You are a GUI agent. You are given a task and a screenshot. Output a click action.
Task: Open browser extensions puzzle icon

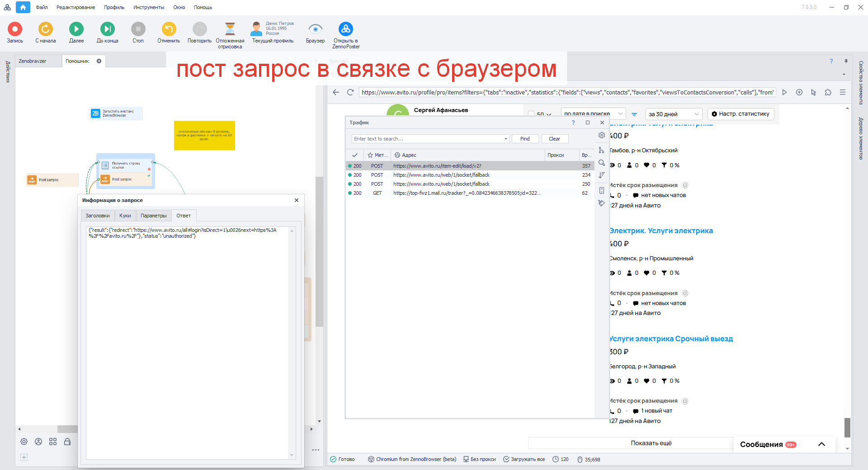[x=828, y=92]
